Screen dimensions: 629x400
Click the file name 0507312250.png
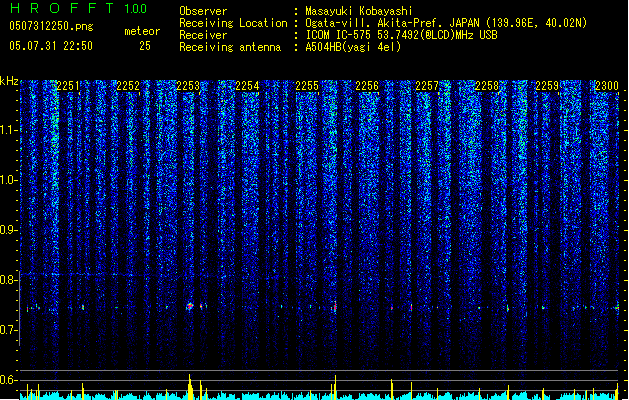[51, 26]
